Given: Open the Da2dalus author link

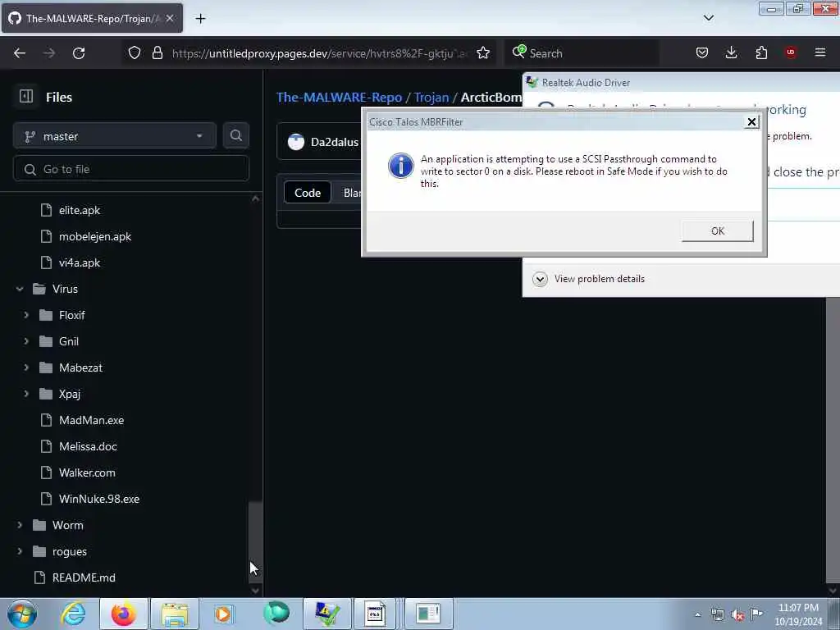Looking at the screenshot, I should click(x=335, y=142).
